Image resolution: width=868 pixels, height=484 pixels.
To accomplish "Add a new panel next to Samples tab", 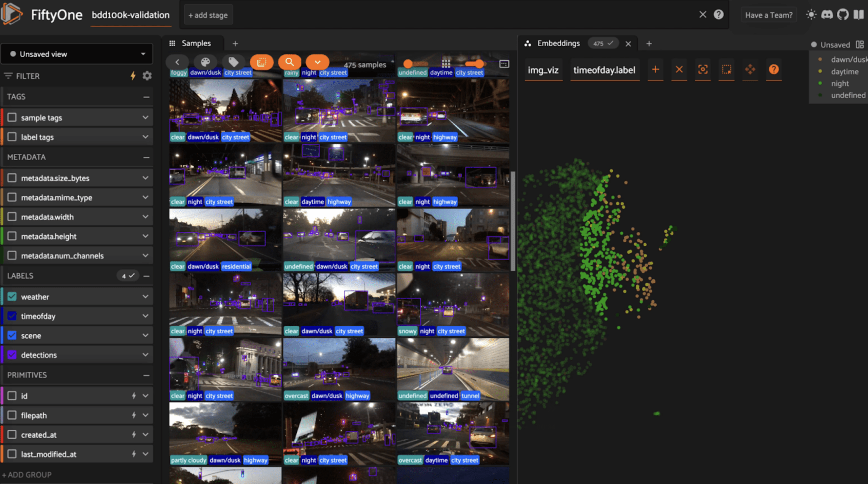I will point(235,43).
